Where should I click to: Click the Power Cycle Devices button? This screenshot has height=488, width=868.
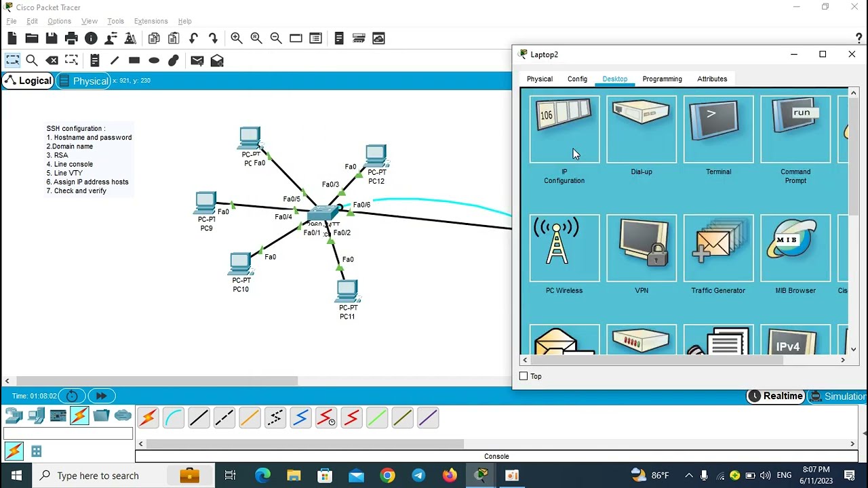[x=72, y=396]
